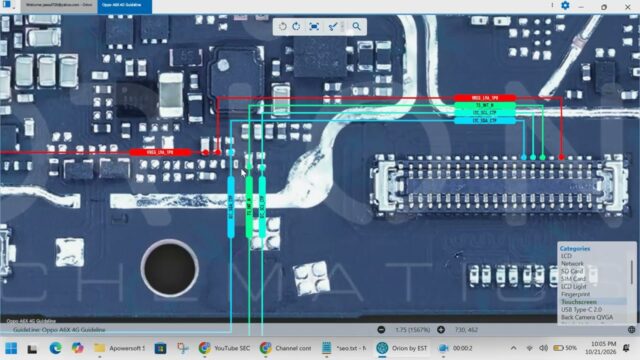Open Microsoft Edge from taskbar
The height and width of the screenshot is (360, 640).
[x=56, y=348]
